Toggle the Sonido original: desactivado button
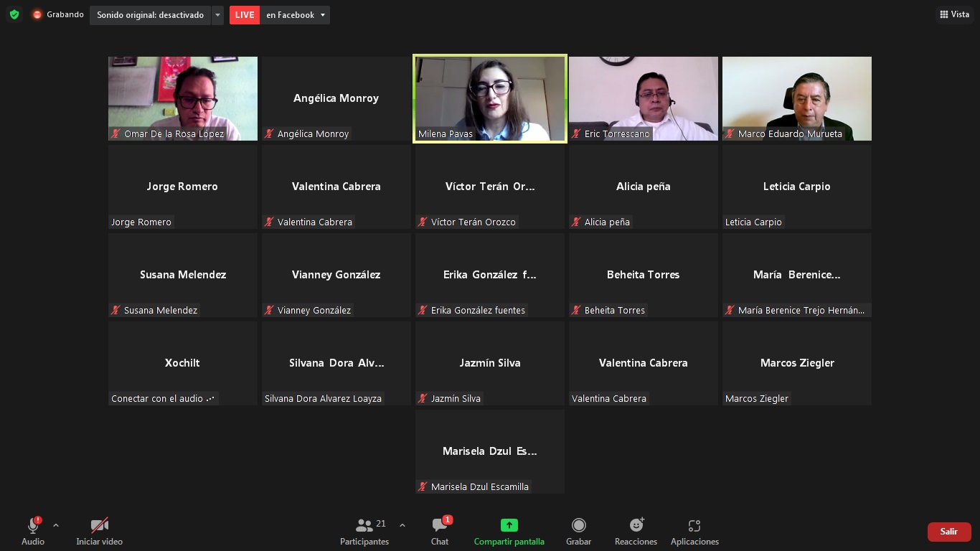 (x=150, y=15)
